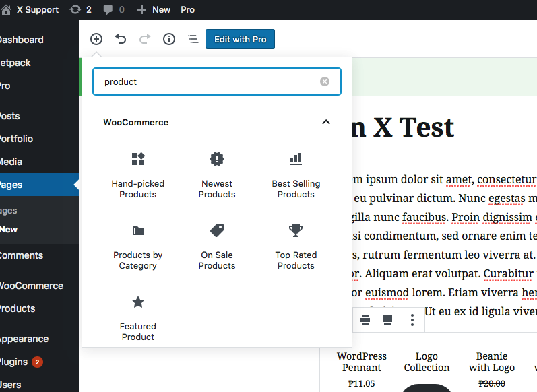Insert the Hand-picked Products block

pos(138,175)
